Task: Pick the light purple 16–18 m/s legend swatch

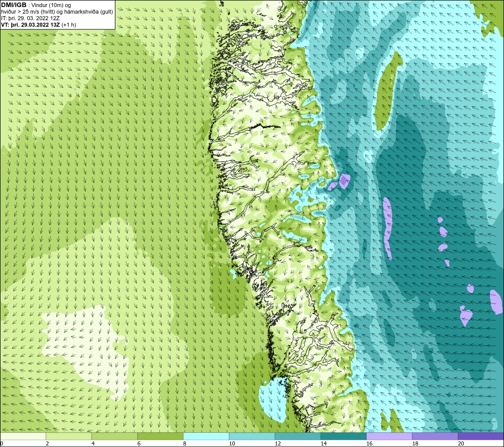Action: 389,436
